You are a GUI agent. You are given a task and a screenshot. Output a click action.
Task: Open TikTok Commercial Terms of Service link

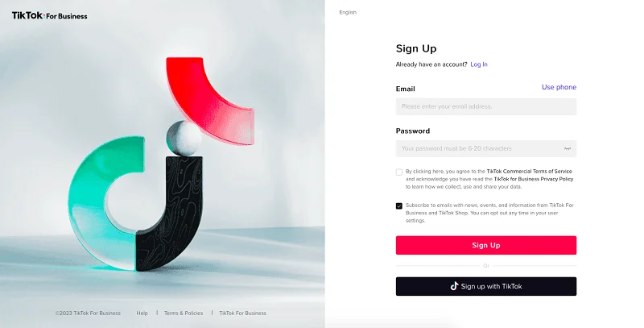tap(529, 171)
